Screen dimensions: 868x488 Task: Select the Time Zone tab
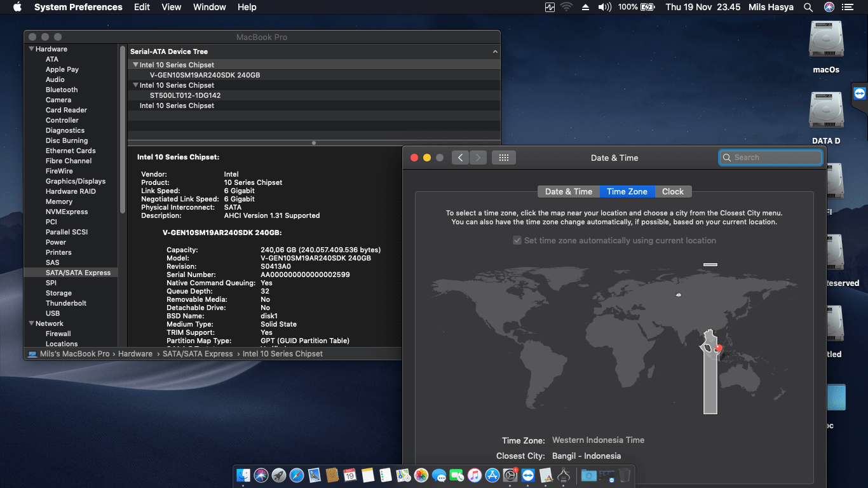pos(627,191)
